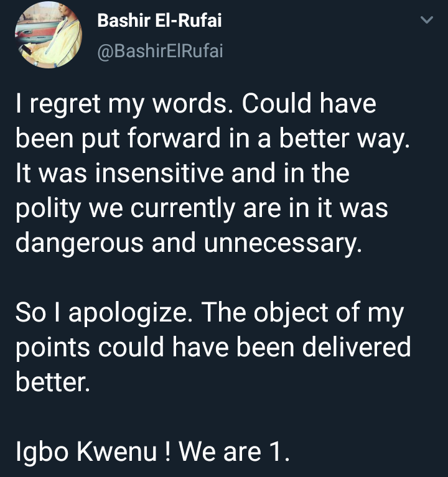Viewport: 448px width, 477px height.
Task: Click the display name Bashir El-Rufai
Action: point(159,21)
